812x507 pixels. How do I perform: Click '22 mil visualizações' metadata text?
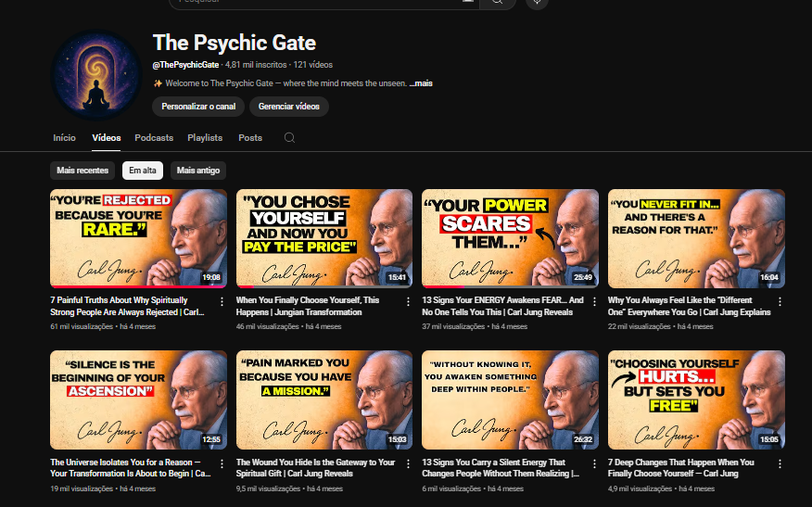pos(639,327)
